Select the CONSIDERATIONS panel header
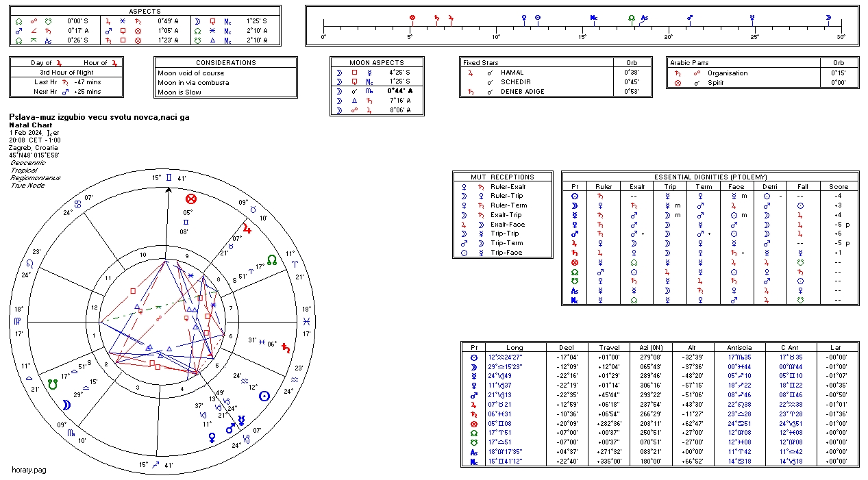The width and height of the screenshot is (868, 480). 226,62
